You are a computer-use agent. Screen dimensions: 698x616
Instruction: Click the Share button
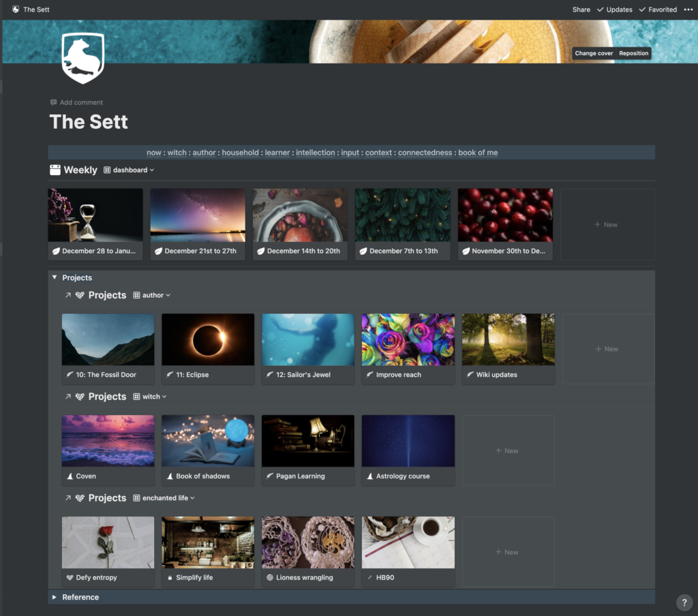tap(581, 10)
